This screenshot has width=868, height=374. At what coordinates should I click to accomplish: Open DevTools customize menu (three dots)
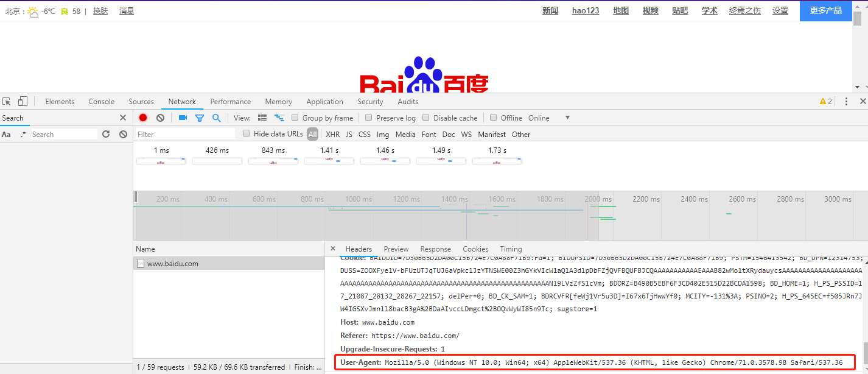click(846, 102)
